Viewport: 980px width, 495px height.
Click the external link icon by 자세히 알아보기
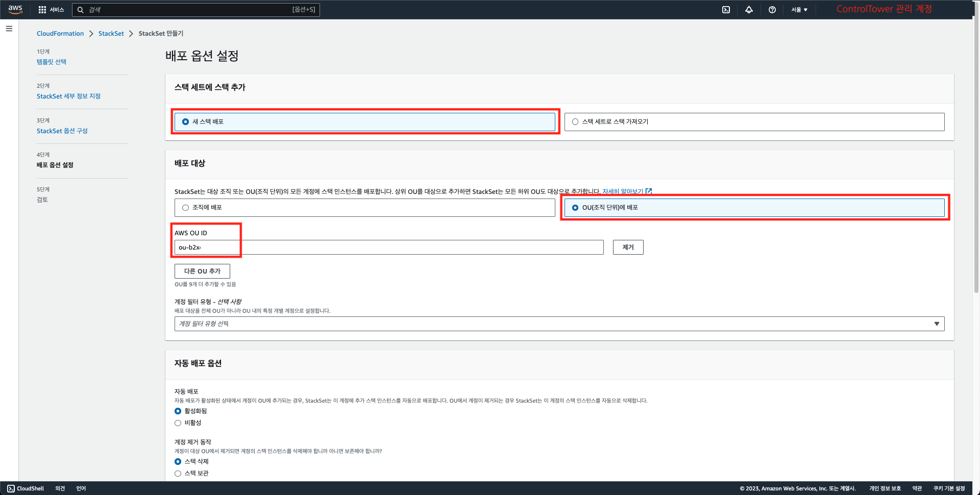point(649,191)
